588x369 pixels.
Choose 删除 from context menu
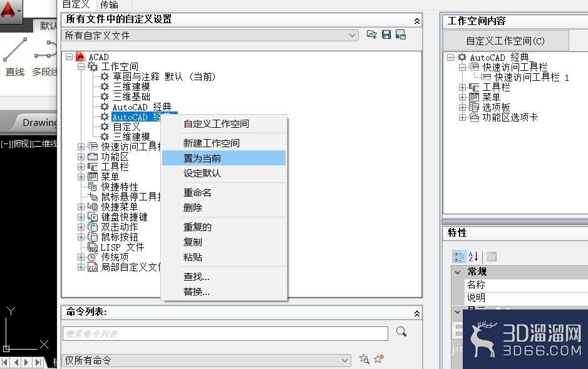coord(224,207)
